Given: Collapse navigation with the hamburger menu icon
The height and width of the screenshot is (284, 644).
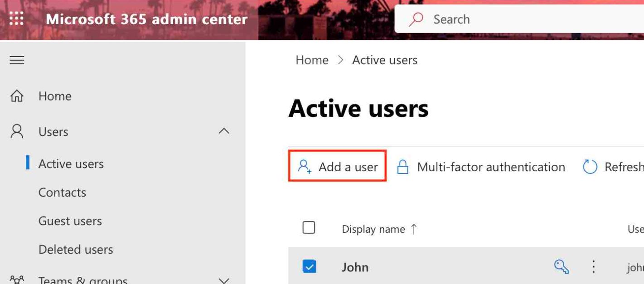Looking at the screenshot, I should 17,60.
